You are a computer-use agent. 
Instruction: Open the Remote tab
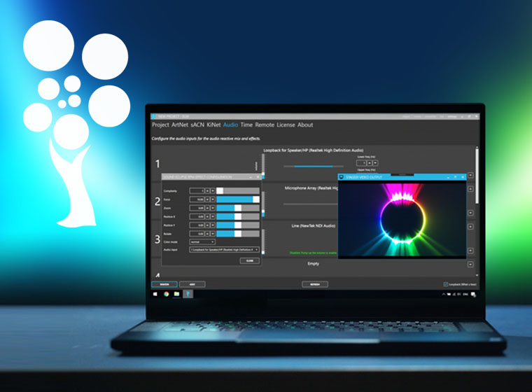click(x=265, y=125)
